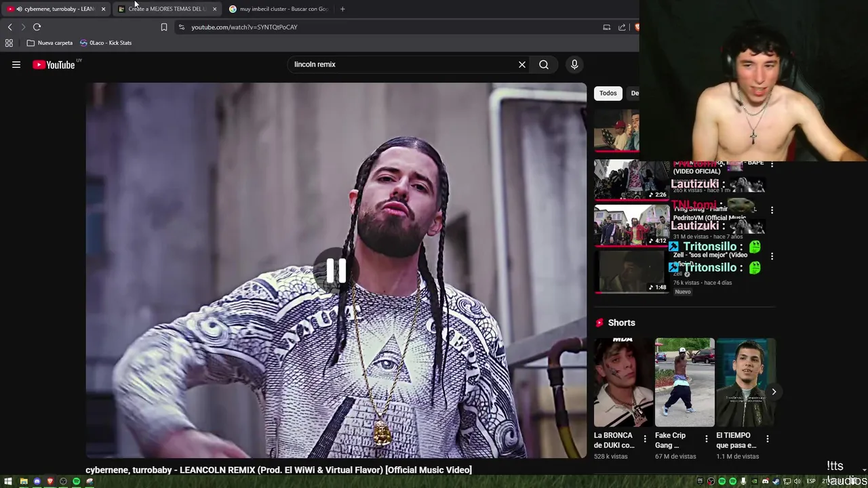Image resolution: width=868 pixels, height=488 pixels.
Task: Open Discord from the taskbar
Action: pos(37,481)
